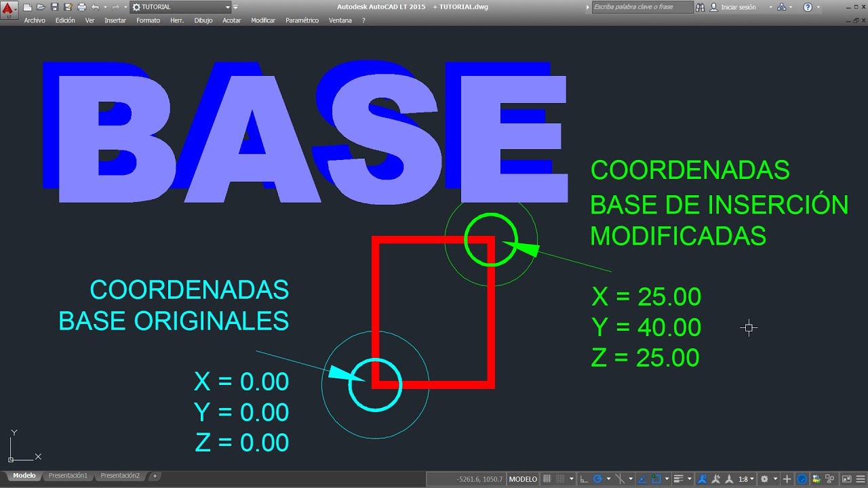Click the Clean Screen icon
This screenshot has height=488, width=868.
point(846,479)
